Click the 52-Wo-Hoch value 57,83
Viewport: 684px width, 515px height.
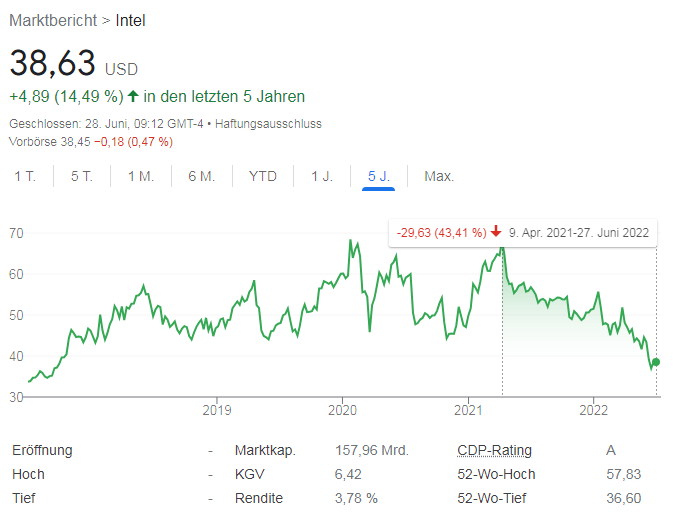[x=623, y=474]
